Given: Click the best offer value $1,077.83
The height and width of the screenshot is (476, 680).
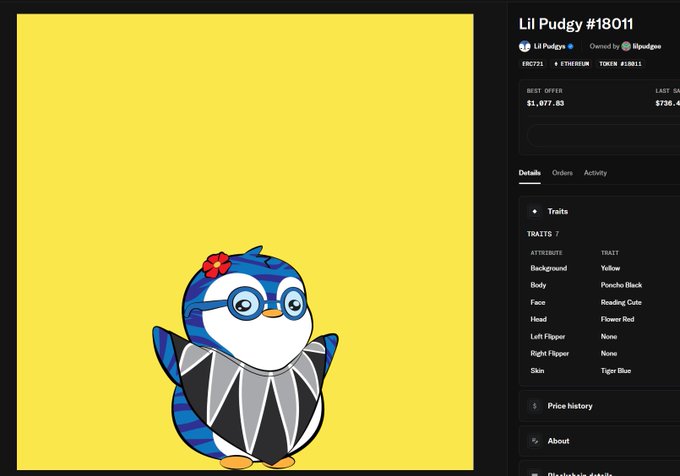Looking at the screenshot, I should tap(545, 103).
